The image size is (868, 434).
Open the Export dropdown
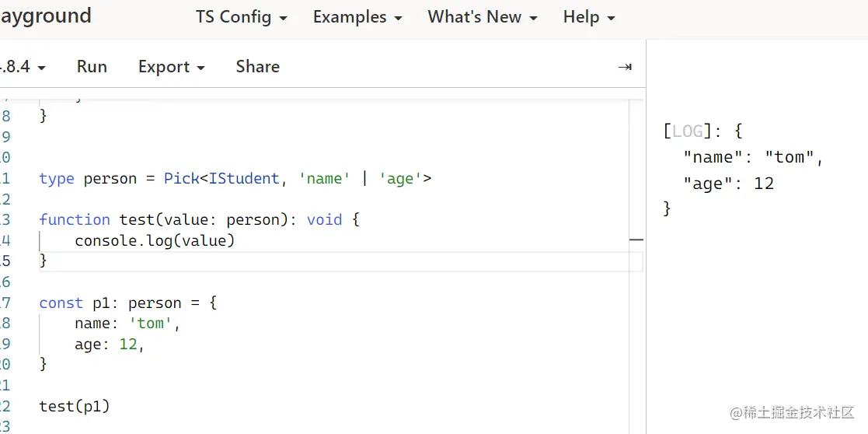tap(172, 67)
